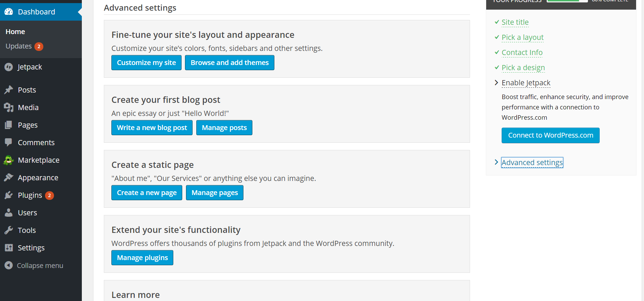Click the Pages icon in sidebar

point(9,125)
